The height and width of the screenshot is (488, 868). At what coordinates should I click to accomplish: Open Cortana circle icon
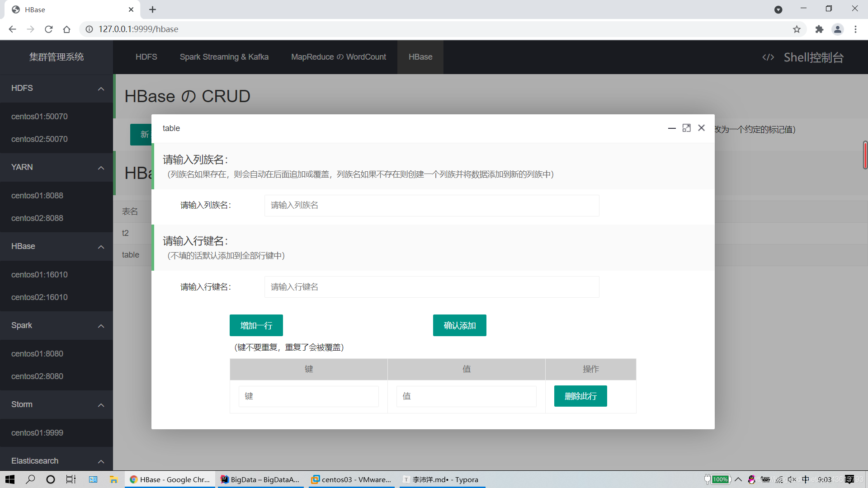click(x=51, y=479)
